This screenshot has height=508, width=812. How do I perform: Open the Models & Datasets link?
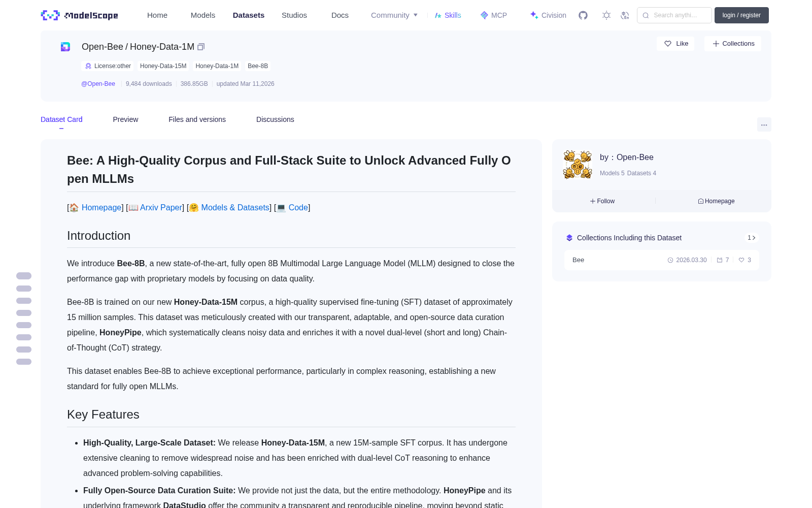tap(235, 207)
